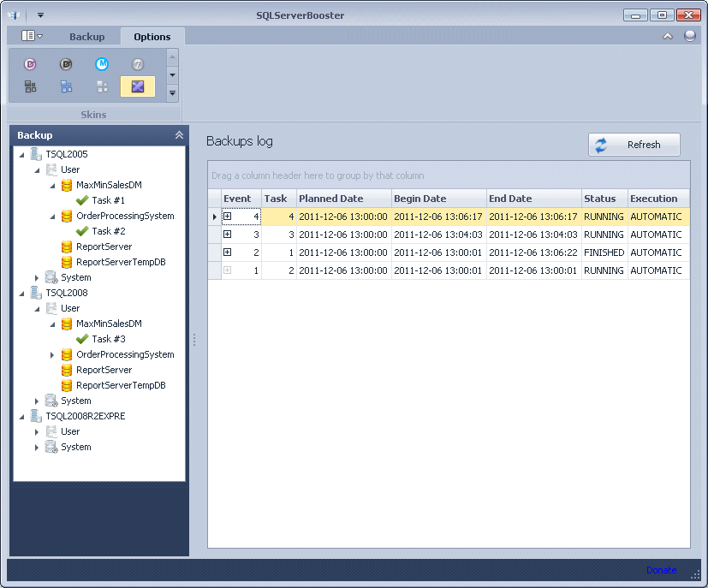Collapse the TSQL2005 server node
This screenshot has width=708, height=588.
click(x=21, y=155)
